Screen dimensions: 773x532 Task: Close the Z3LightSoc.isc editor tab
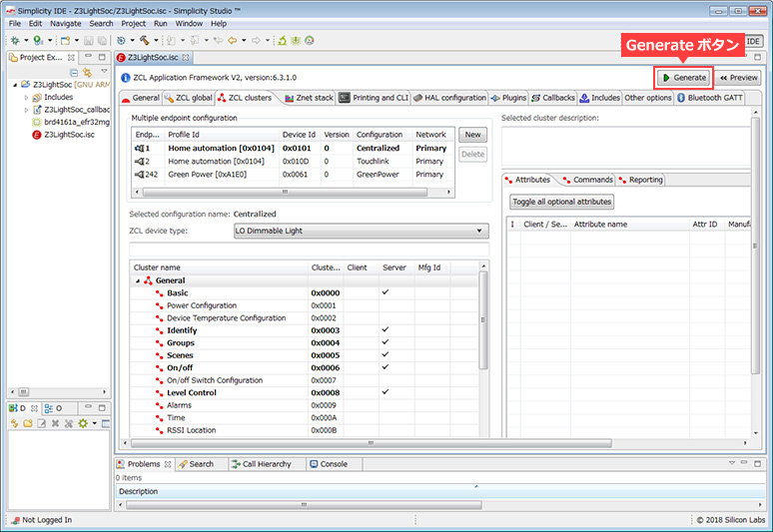[x=186, y=58]
